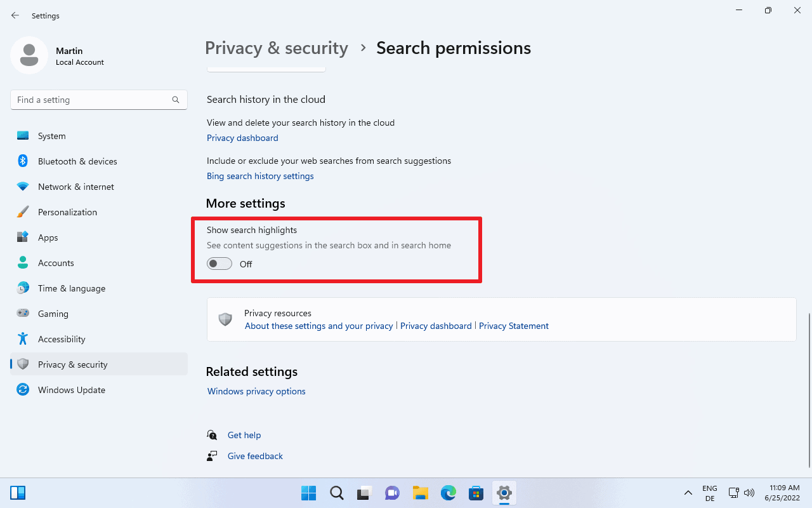Click the Accounts person icon
Image resolution: width=812 pixels, height=508 pixels.
click(23, 263)
